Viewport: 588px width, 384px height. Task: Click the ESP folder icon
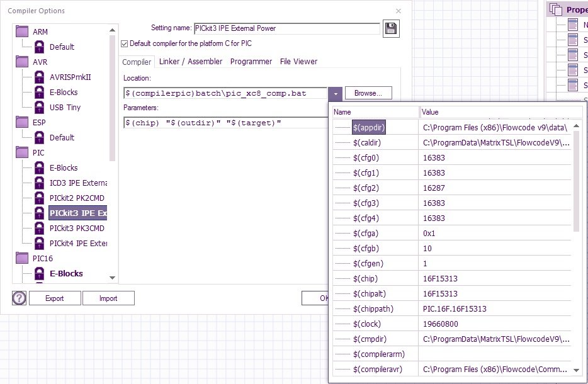tap(23, 122)
